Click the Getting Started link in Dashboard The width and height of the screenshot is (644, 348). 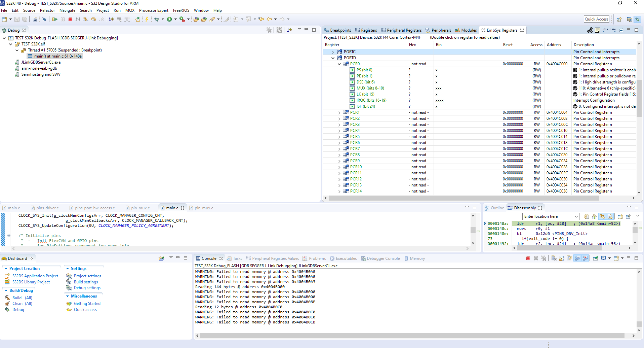(x=87, y=304)
